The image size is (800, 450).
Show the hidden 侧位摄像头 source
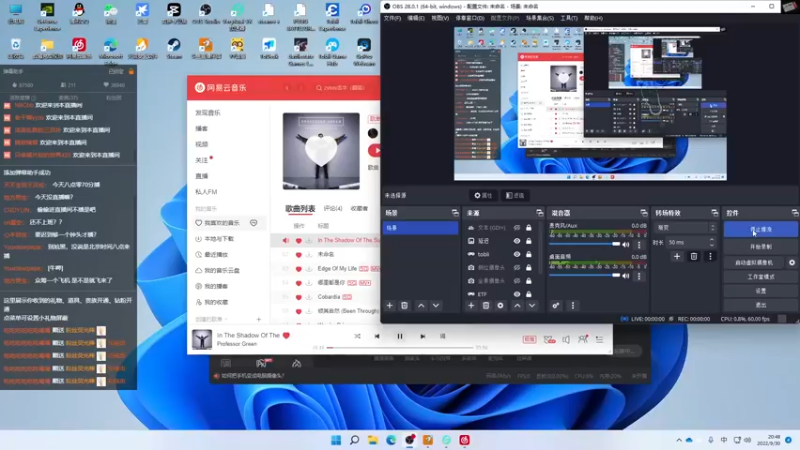(x=517, y=267)
